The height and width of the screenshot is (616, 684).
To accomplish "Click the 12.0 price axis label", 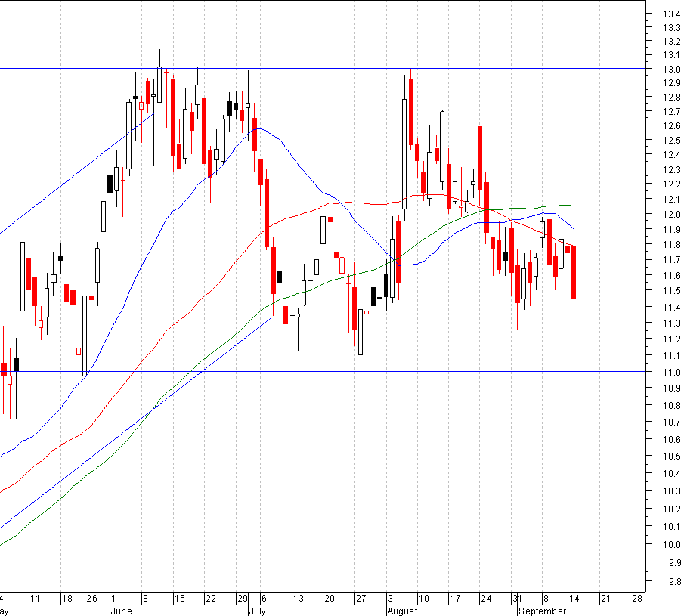I will (x=671, y=214).
